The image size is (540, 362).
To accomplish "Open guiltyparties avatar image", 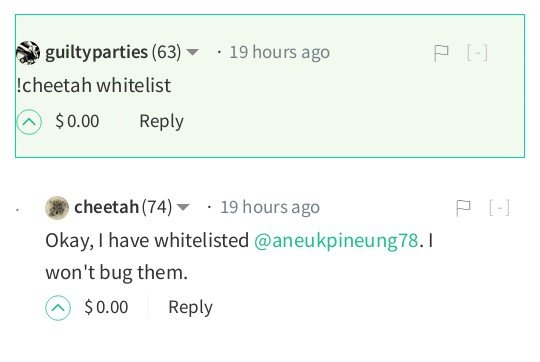I will click(x=28, y=53).
